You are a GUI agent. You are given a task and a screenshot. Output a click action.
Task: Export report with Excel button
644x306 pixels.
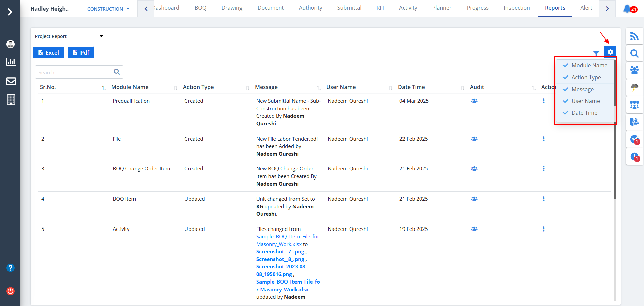(x=49, y=53)
